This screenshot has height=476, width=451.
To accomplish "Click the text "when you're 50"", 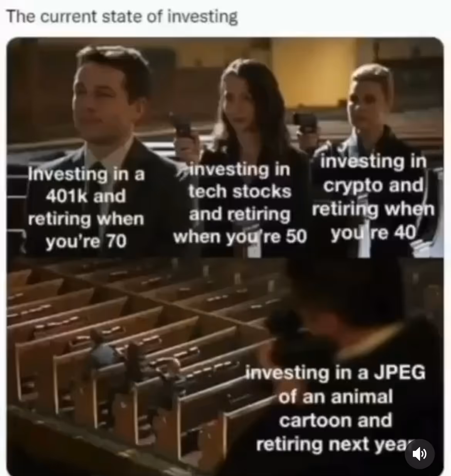I will pyautogui.click(x=240, y=236).
